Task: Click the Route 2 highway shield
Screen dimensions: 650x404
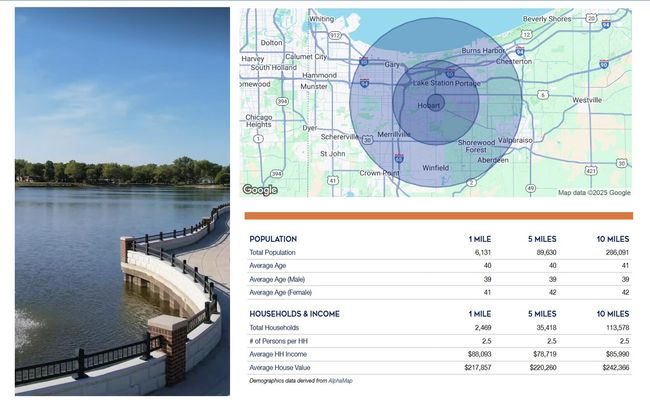Action: (471, 183)
